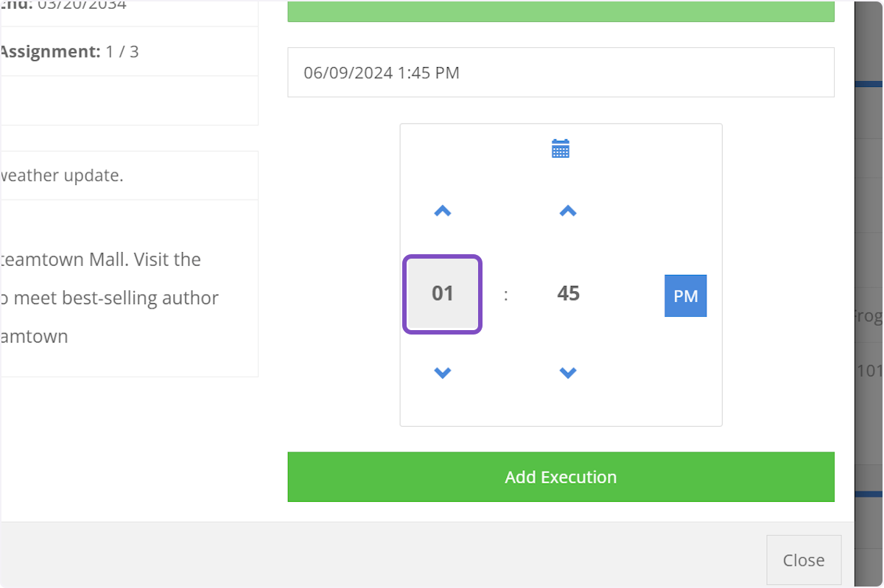Decrement the hour with the down arrow
Screen dimensions: 884x588
point(442,373)
